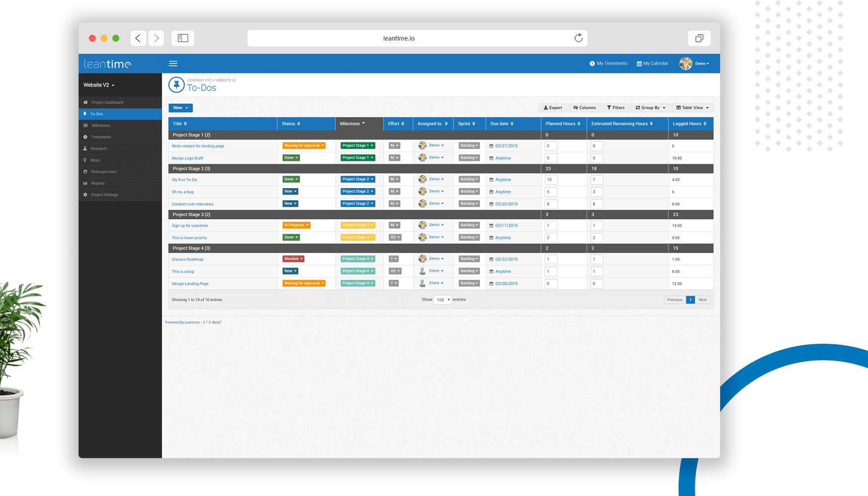Click the Export button
Image resolution: width=868 pixels, height=496 pixels.
[x=553, y=108]
